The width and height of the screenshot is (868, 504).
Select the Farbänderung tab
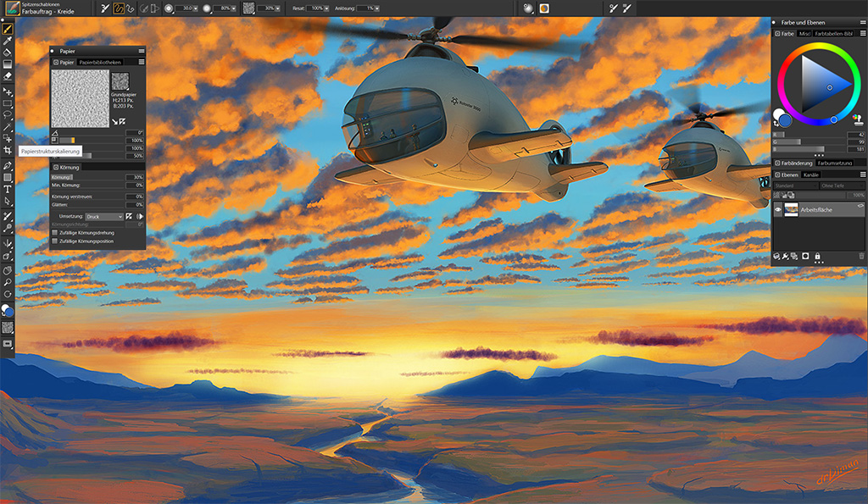794,163
